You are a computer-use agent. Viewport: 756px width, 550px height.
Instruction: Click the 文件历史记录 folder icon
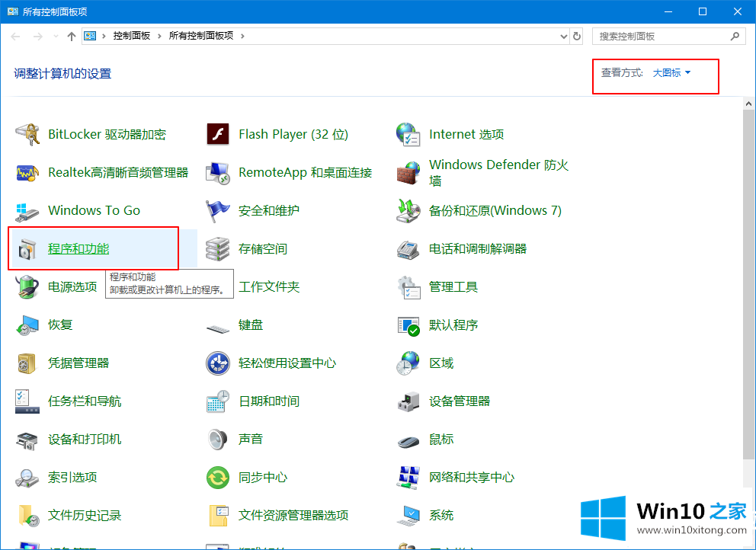coord(28,515)
